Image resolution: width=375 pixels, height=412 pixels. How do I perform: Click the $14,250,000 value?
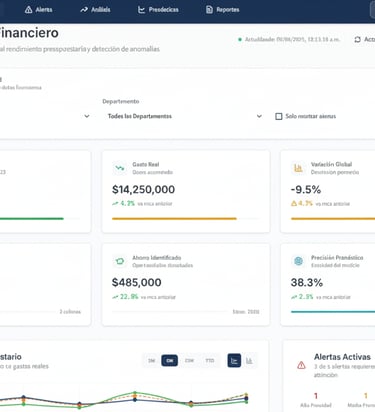pyautogui.click(x=143, y=189)
